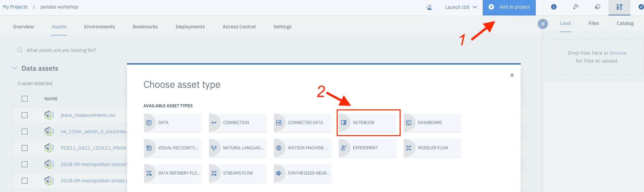This screenshot has height=192, width=644.
Task: Check the 2018-09-metropolitan-street row checkbox
Action: pyautogui.click(x=25, y=181)
